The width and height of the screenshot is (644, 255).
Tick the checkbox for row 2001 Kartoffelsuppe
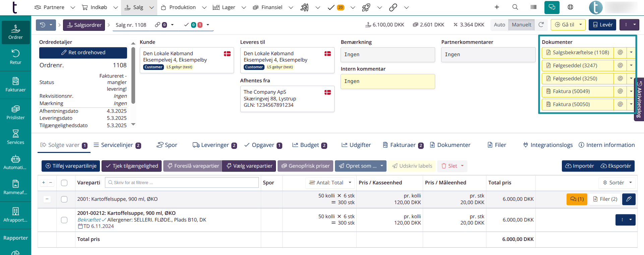[64, 199]
